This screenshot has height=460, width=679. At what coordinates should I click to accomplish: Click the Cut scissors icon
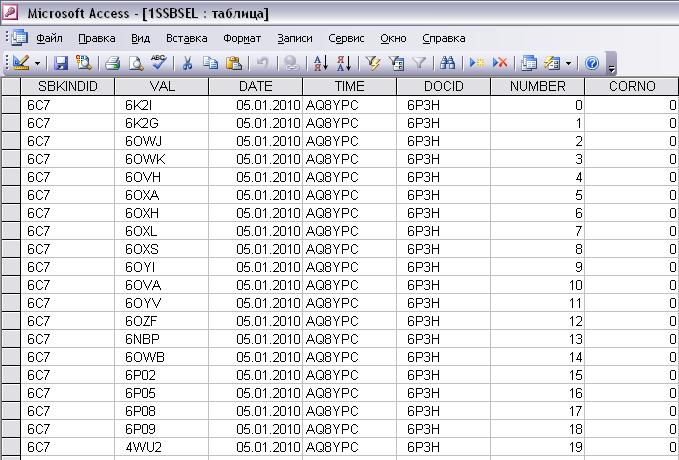(x=187, y=63)
